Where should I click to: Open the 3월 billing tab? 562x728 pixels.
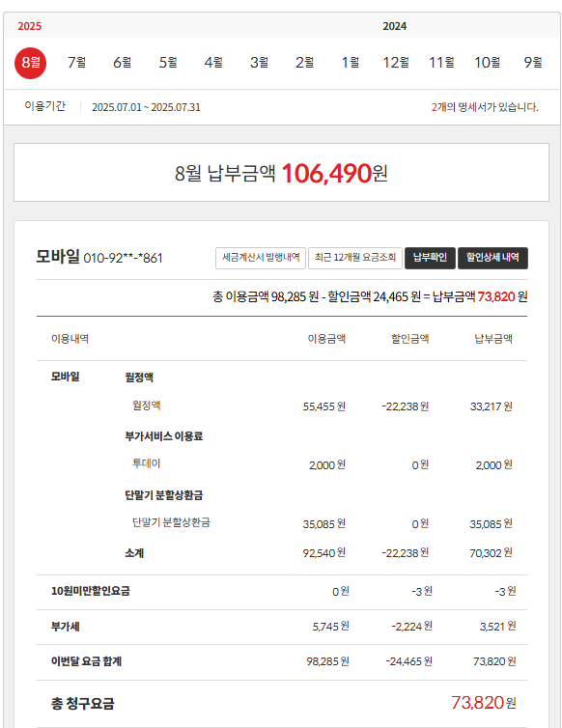pyautogui.click(x=259, y=62)
